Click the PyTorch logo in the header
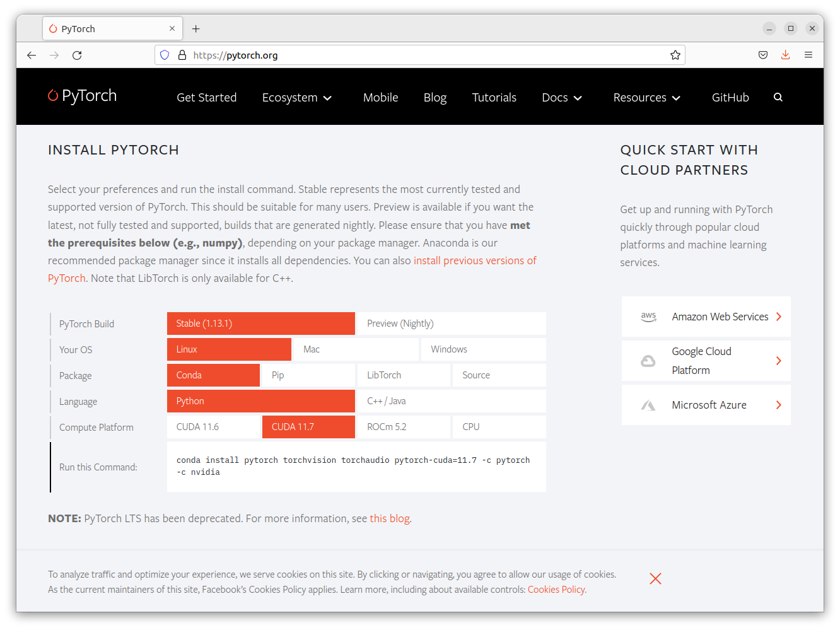The image size is (840, 630). pos(83,96)
